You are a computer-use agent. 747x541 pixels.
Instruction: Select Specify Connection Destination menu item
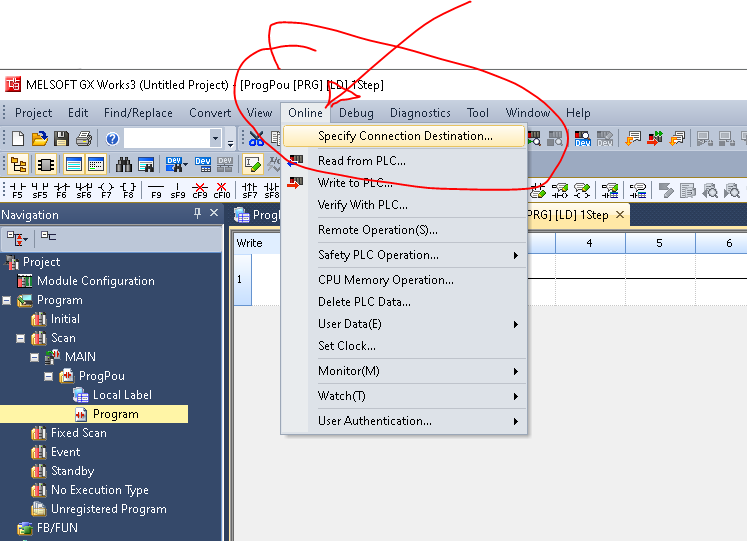coord(404,136)
